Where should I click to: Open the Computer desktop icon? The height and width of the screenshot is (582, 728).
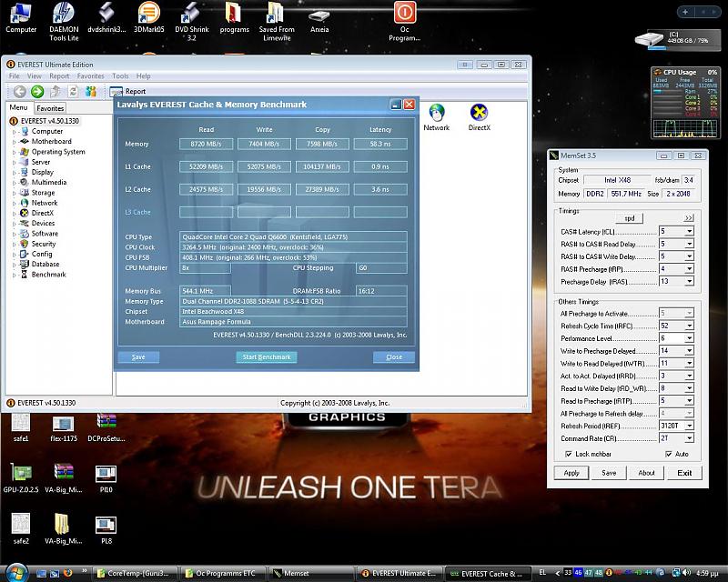(x=21, y=17)
